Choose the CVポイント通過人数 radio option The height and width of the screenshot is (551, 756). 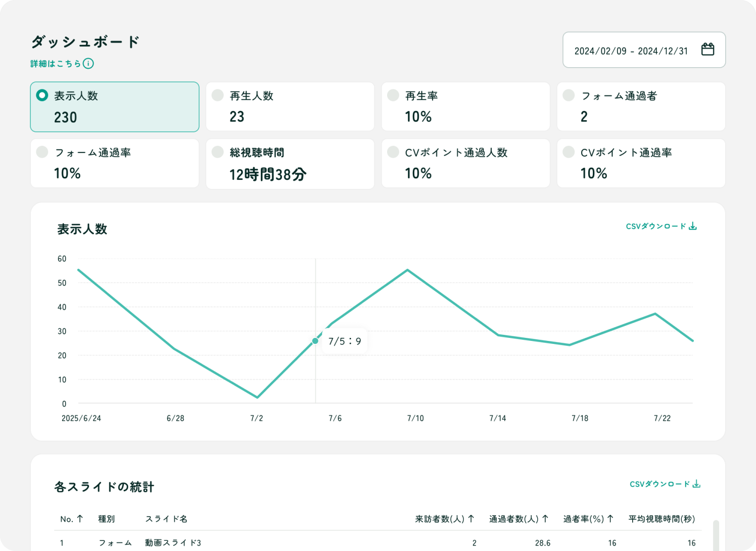click(x=393, y=152)
